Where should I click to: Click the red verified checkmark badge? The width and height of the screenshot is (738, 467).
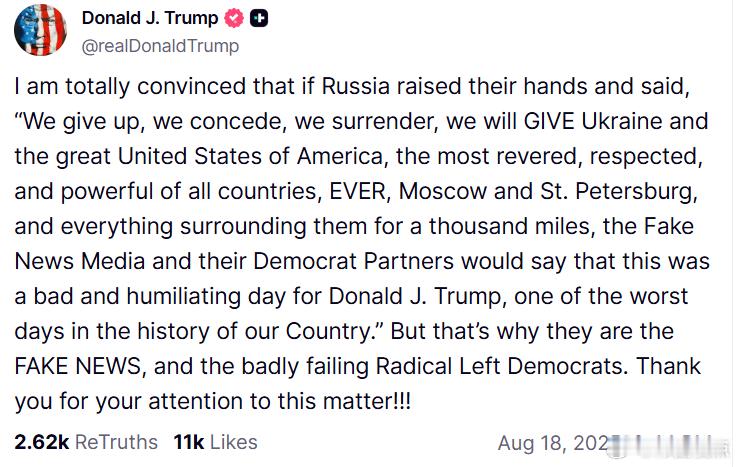tap(233, 18)
